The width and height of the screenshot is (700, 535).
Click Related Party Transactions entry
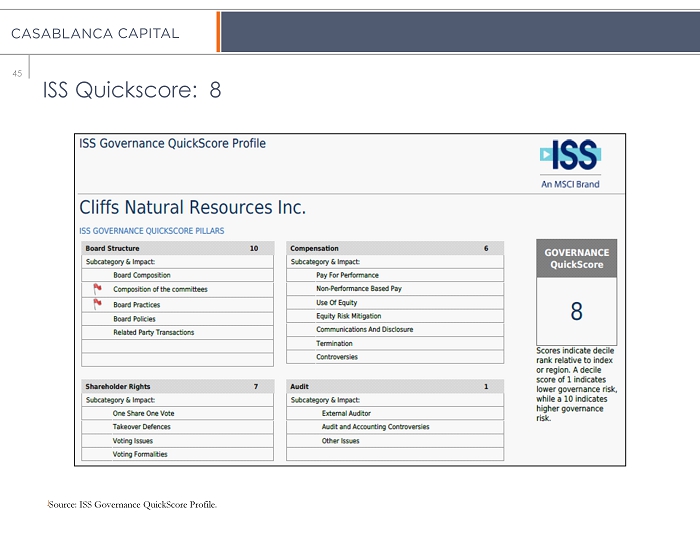pos(153,333)
